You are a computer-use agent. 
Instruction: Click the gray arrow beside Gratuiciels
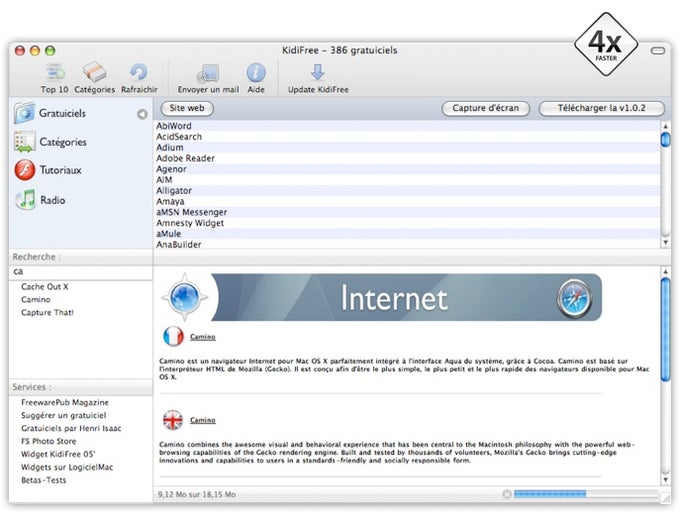click(142, 114)
